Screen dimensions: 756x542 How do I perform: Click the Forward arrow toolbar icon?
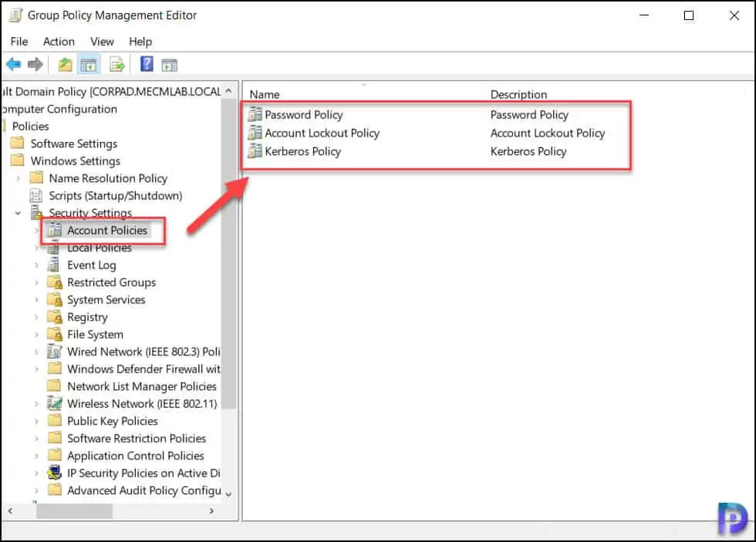(35, 64)
